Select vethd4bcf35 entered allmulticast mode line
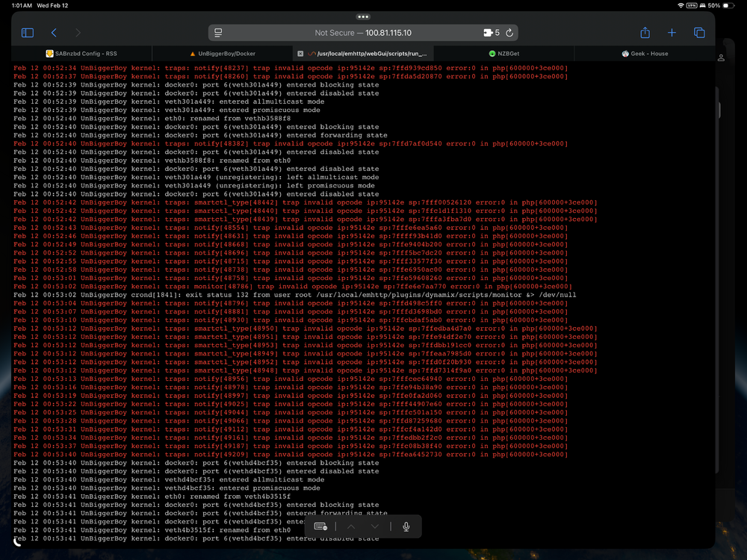The image size is (747, 560). pyautogui.click(x=169, y=479)
